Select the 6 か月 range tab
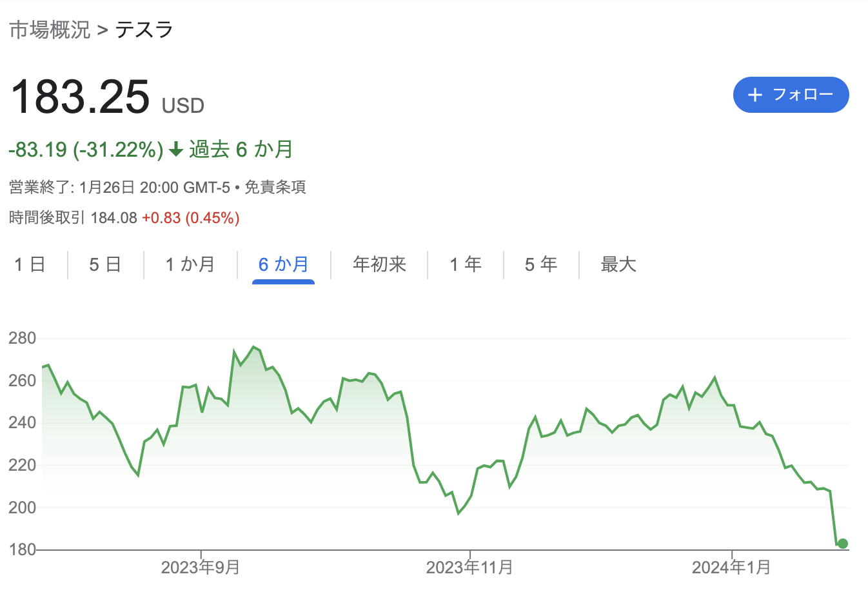 point(283,264)
